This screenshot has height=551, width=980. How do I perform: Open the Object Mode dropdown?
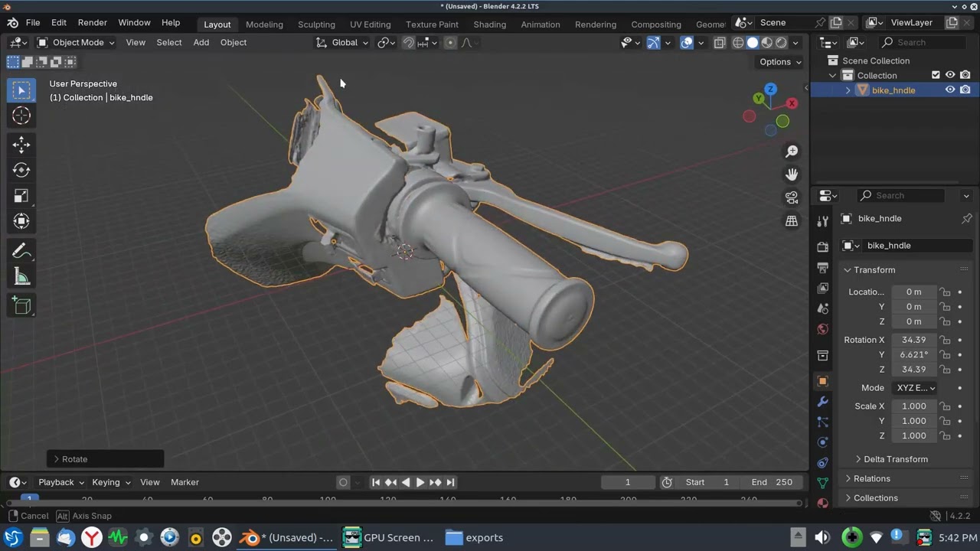point(76,43)
